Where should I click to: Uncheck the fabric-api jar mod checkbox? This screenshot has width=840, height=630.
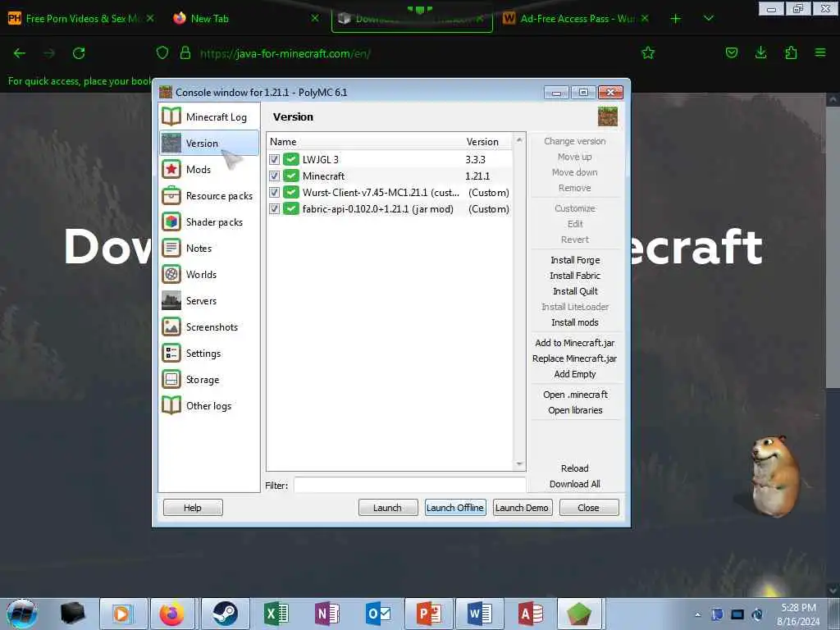274,209
